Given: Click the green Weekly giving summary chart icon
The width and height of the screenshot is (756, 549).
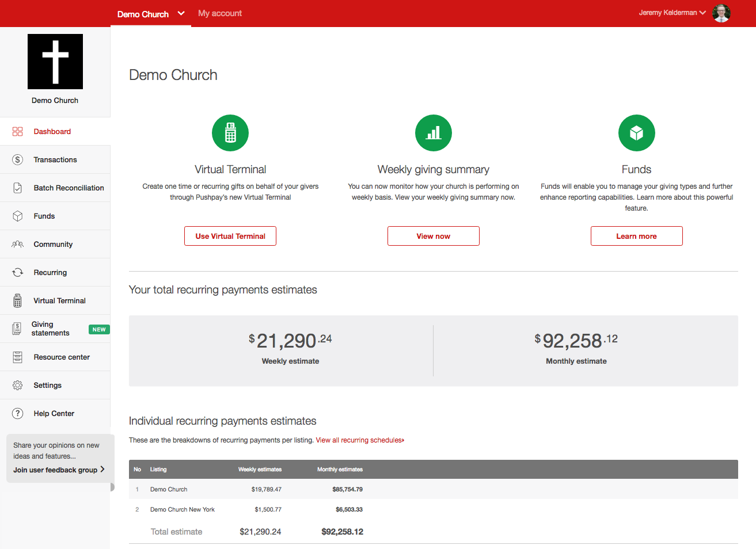Looking at the screenshot, I should tap(433, 132).
